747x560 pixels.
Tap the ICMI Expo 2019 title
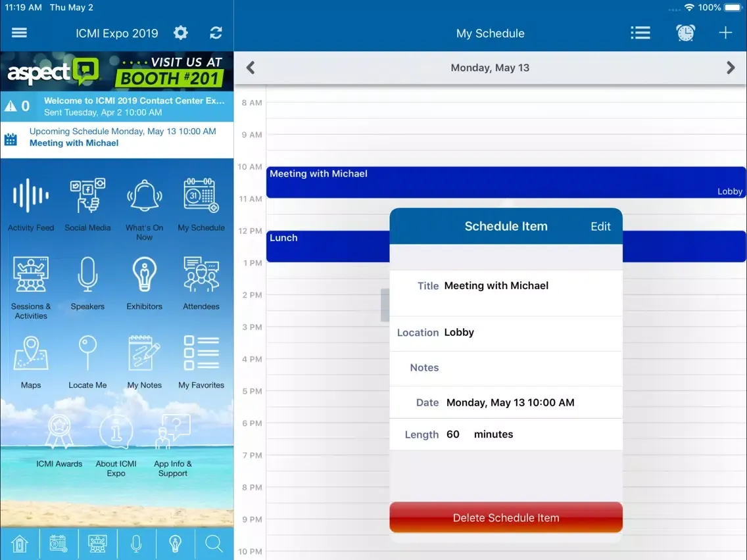[x=117, y=34]
